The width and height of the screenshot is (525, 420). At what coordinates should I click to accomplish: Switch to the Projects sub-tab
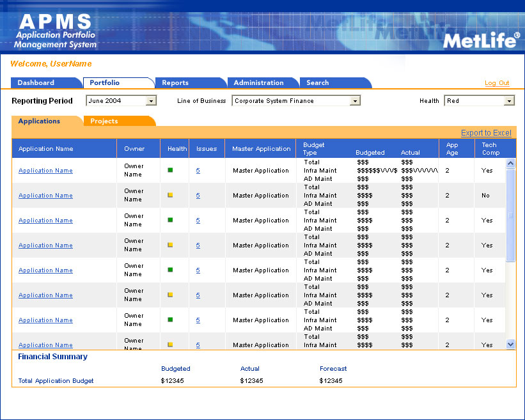(x=119, y=121)
